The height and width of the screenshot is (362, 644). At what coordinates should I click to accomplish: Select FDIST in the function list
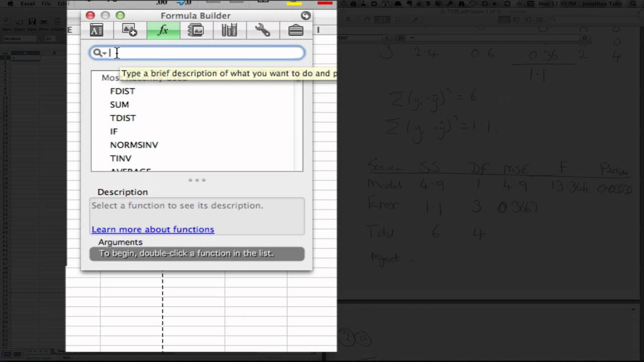(x=122, y=91)
